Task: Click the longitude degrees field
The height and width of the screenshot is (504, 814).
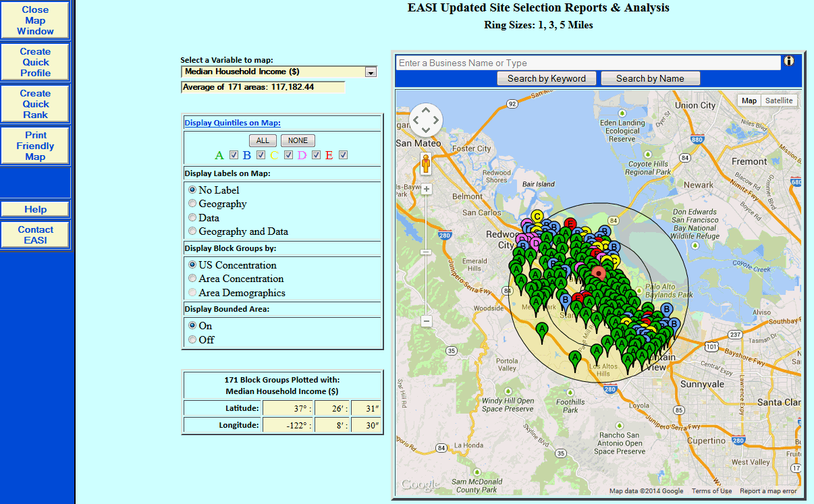Action: 287,425
